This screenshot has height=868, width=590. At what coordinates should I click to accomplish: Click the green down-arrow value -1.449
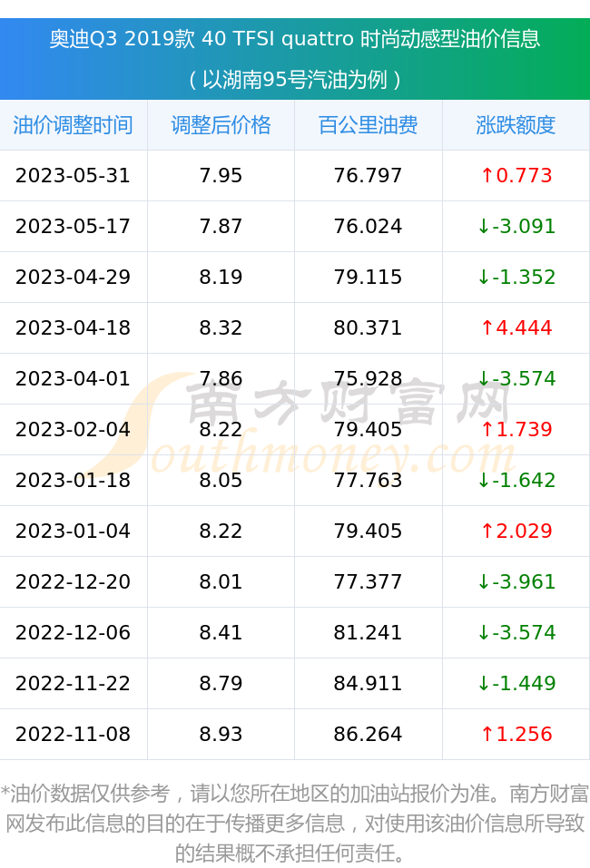click(516, 683)
